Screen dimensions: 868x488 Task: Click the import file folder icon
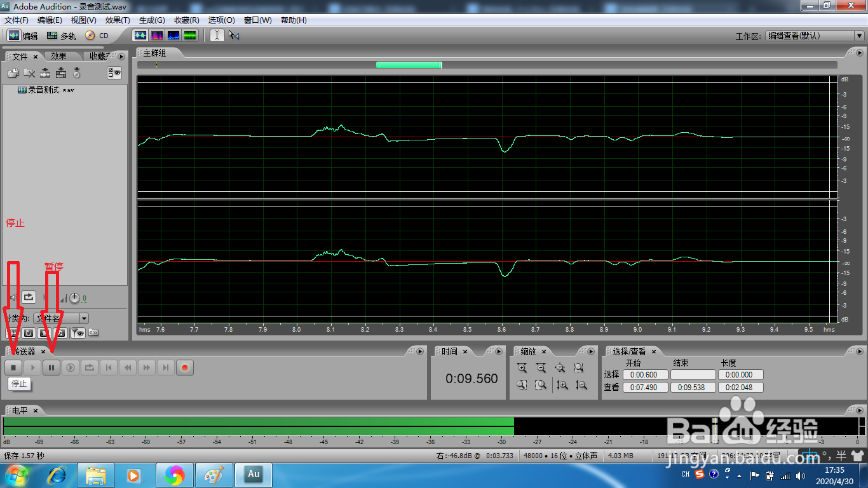[x=13, y=73]
